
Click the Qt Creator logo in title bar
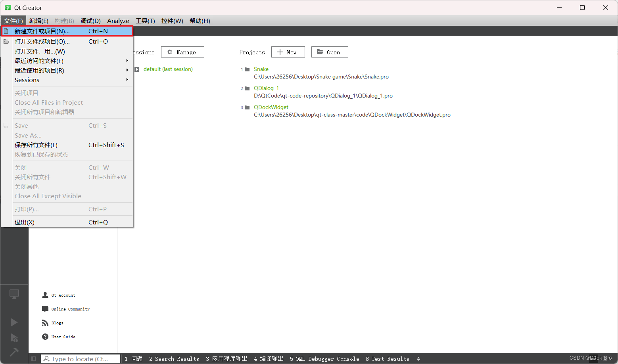click(8, 8)
